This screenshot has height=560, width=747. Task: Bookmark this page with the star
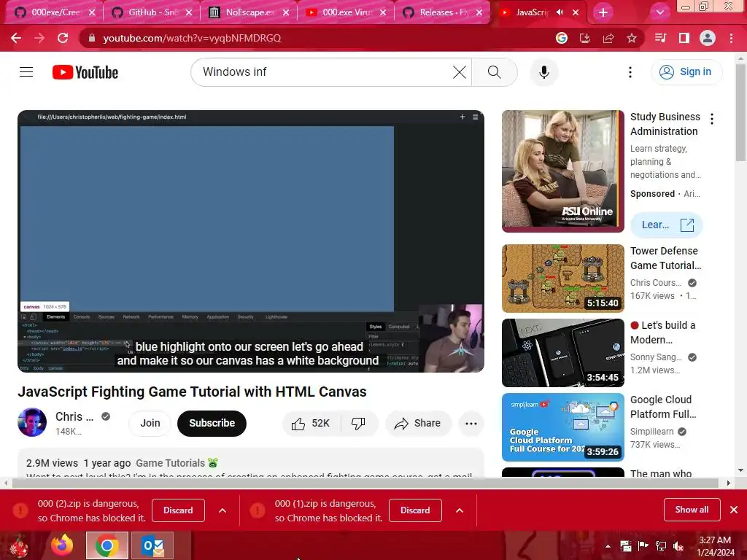point(632,38)
